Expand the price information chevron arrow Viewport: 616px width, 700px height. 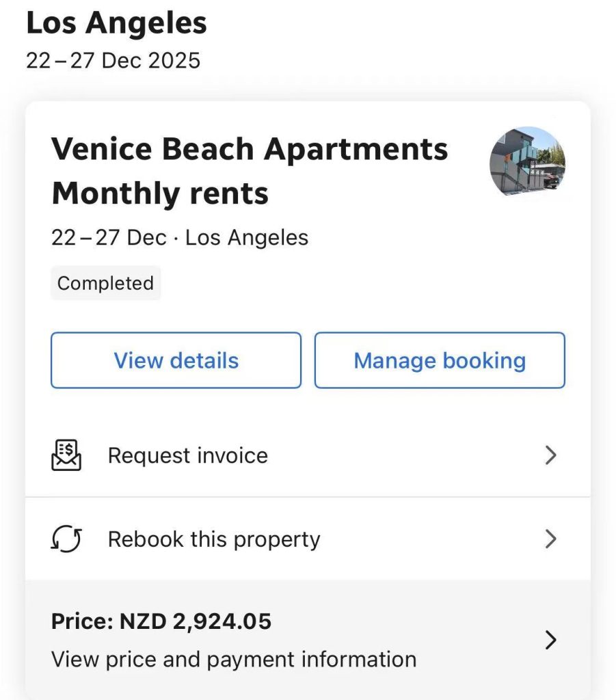pos(551,640)
